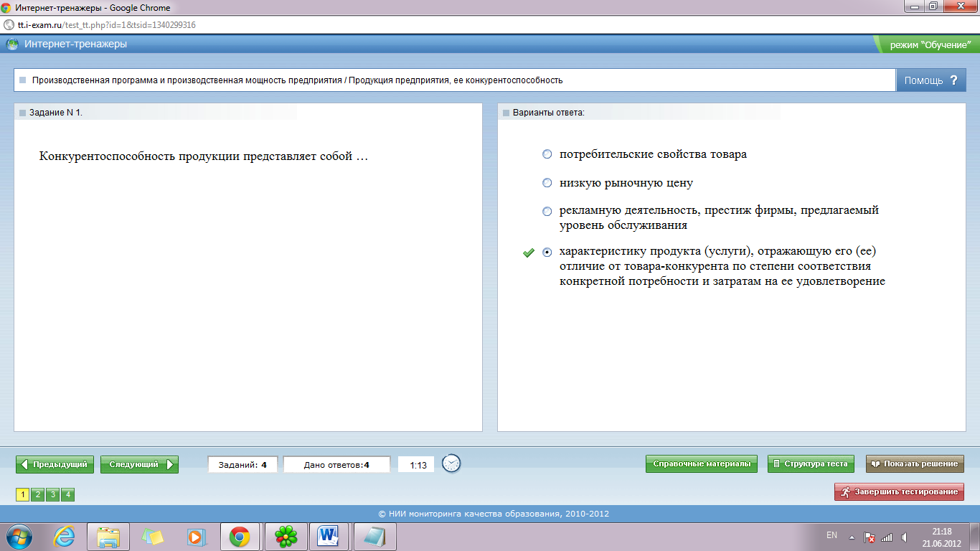Open Windows Media Player from taskbar
This screenshot has width=980, height=551.
tap(195, 536)
